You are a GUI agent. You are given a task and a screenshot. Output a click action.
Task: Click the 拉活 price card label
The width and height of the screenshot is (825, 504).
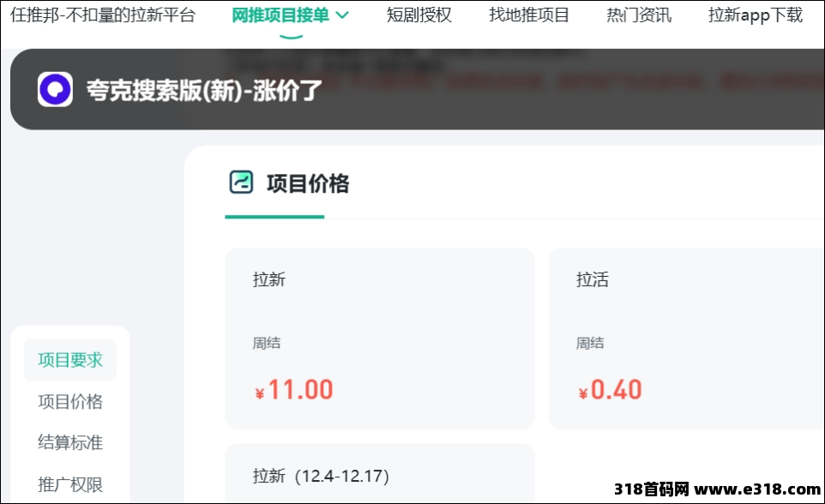click(593, 279)
